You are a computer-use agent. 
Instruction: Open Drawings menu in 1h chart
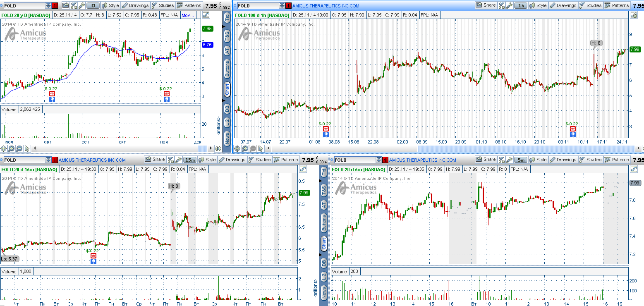(562, 5)
